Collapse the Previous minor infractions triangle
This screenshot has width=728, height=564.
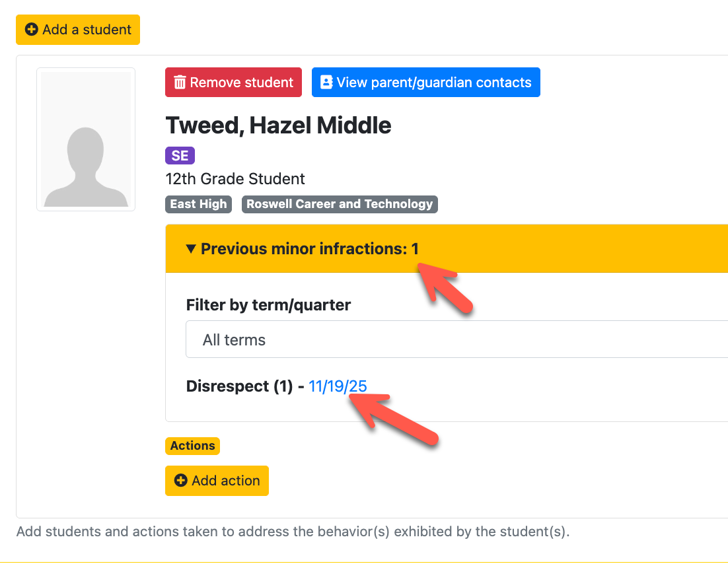pyautogui.click(x=190, y=249)
